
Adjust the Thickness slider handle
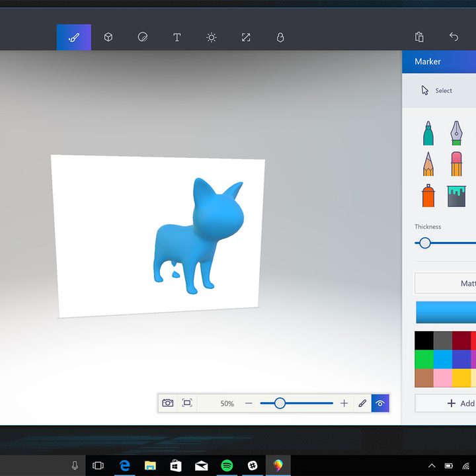tap(424, 243)
